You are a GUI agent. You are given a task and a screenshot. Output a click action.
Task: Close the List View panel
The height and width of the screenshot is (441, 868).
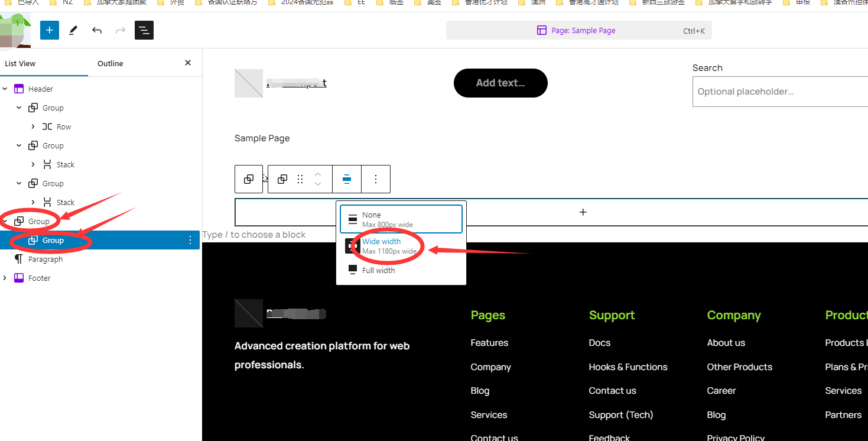188,63
